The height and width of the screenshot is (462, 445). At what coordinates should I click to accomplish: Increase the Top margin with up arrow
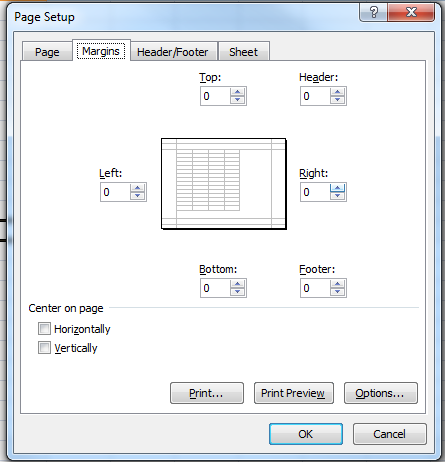click(x=237, y=92)
